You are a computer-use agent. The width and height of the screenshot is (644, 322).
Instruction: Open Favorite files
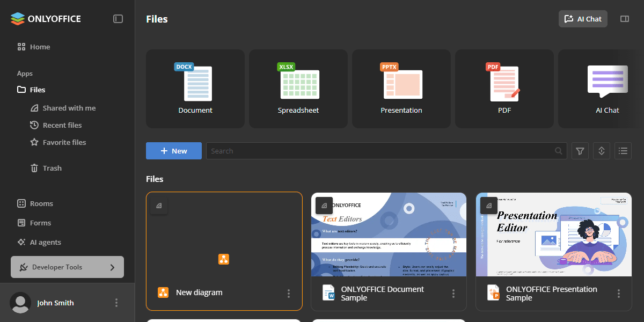58,142
